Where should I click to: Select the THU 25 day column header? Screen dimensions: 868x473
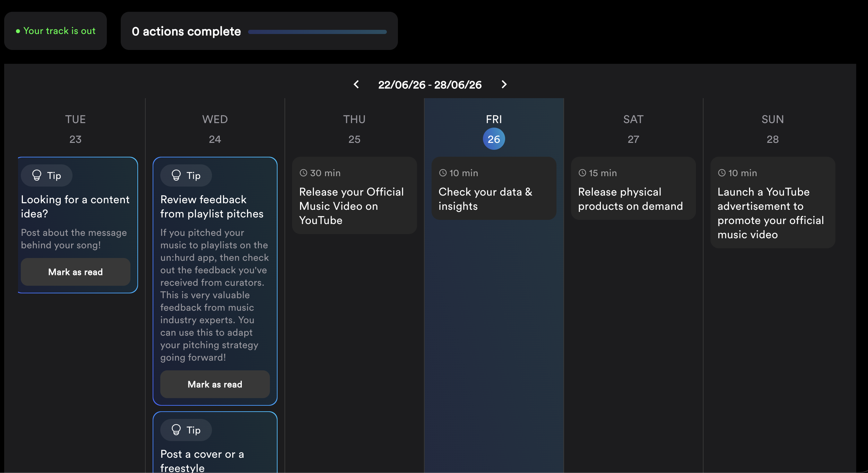point(354,129)
